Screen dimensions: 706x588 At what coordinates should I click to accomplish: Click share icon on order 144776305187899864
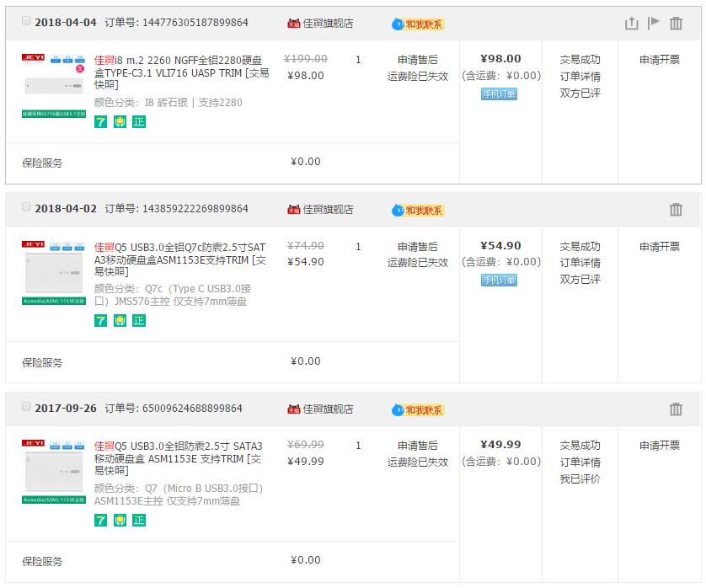[631, 23]
